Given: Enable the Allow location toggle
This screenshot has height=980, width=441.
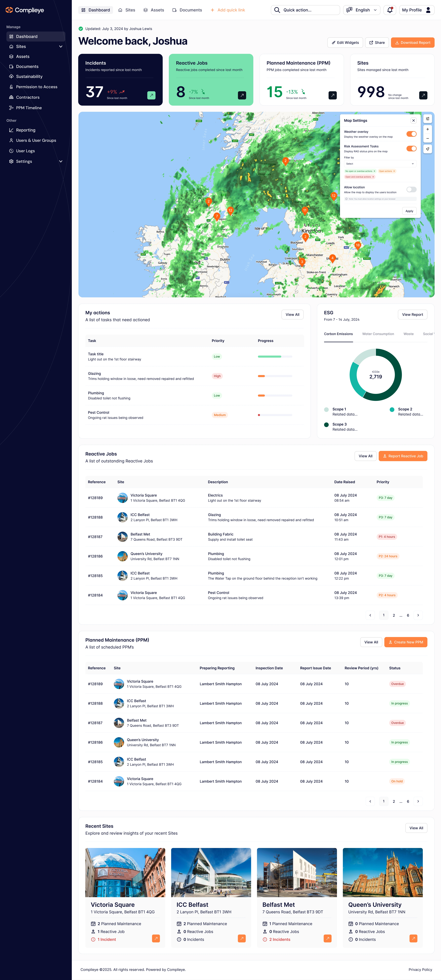Looking at the screenshot, I should pyautogui.click(x=411, y=189).
